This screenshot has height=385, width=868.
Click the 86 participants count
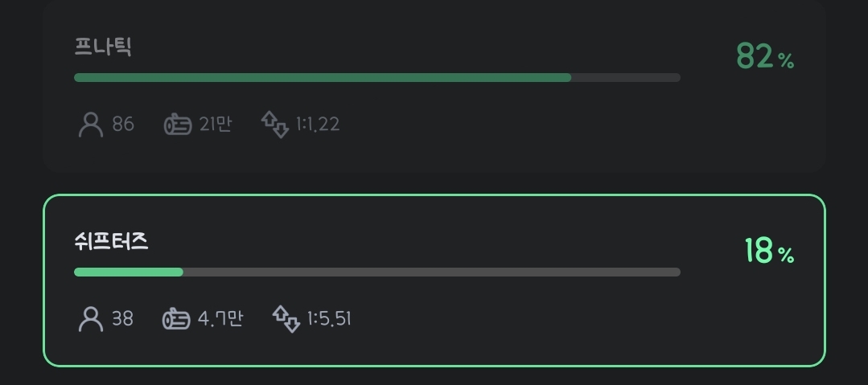123,125
